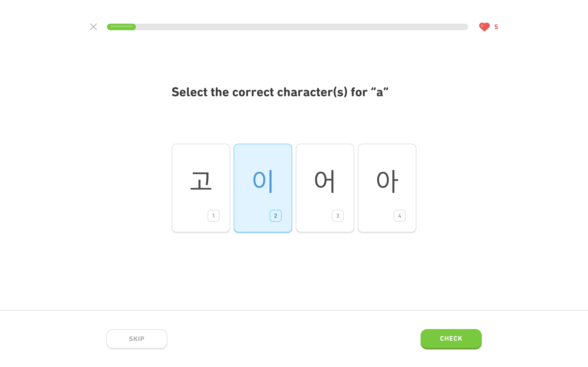Screen dimensions: 588x367
Task: Click the gray unfilled progress bar area
Action: tap(301, 27)
